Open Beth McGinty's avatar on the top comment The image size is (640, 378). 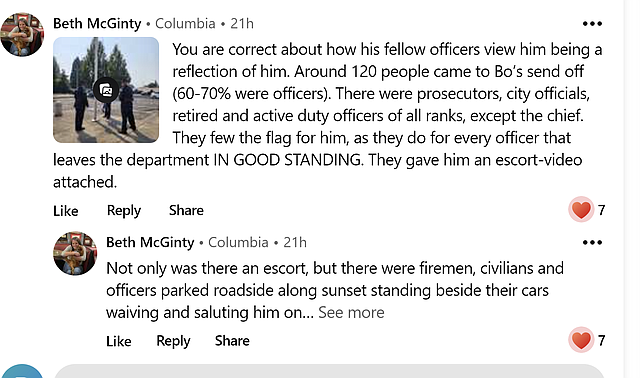22,35
